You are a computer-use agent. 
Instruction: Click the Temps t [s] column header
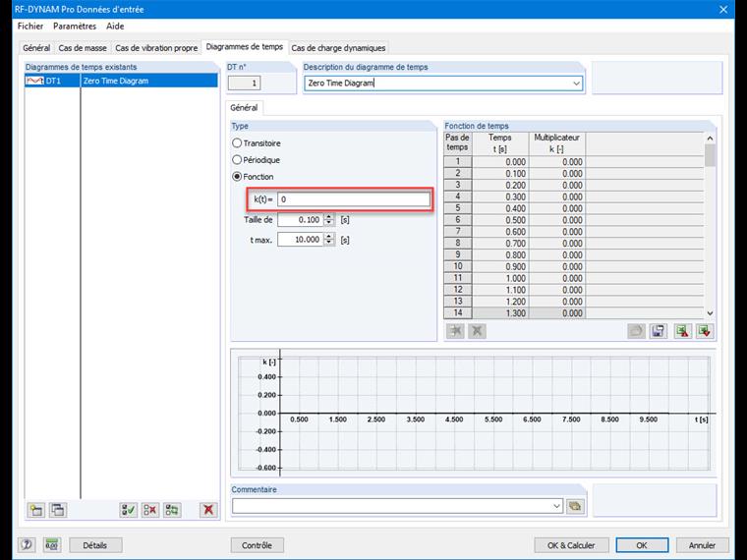pos(500,143)
